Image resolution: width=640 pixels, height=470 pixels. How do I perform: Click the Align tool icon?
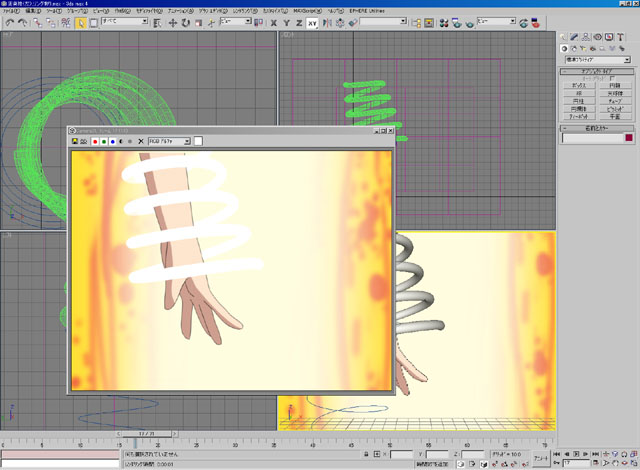[353, 23]
